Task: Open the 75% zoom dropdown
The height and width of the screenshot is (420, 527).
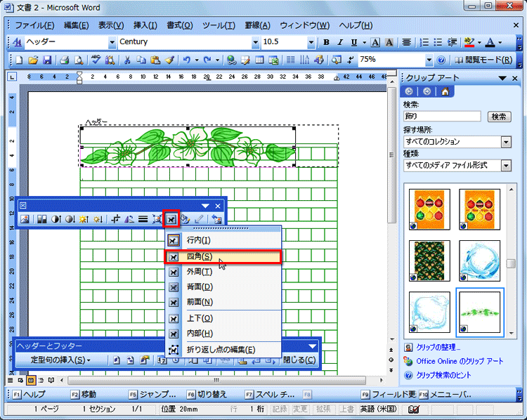Action: 429,60
